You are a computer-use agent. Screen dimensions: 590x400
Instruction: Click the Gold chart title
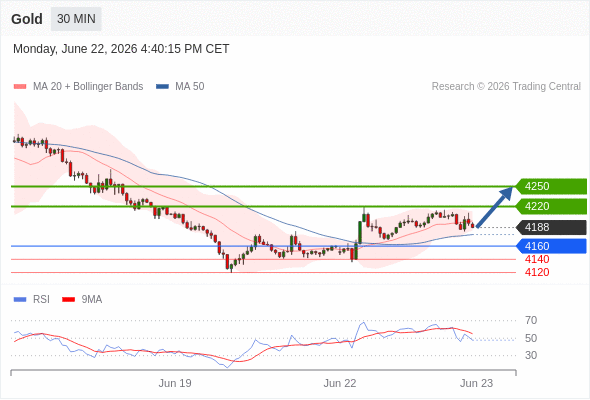coord(27,19)
